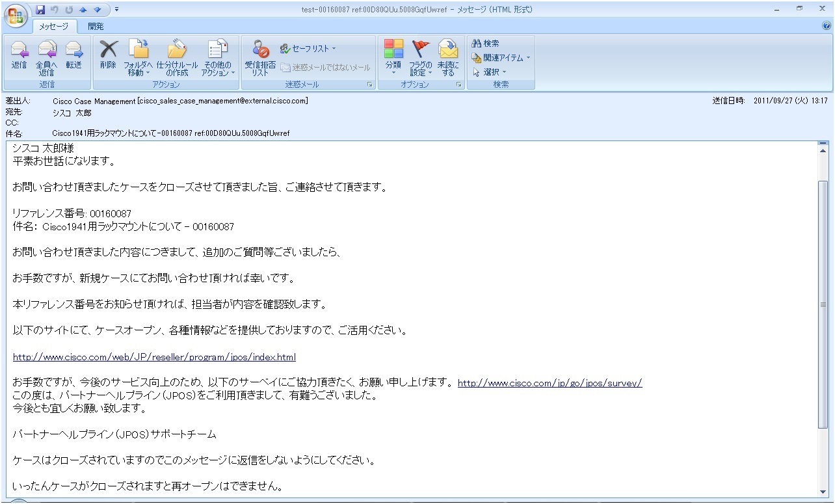835x504 pixels.
Task: Expand the その他のアクション dropdown
Action: 218,57
